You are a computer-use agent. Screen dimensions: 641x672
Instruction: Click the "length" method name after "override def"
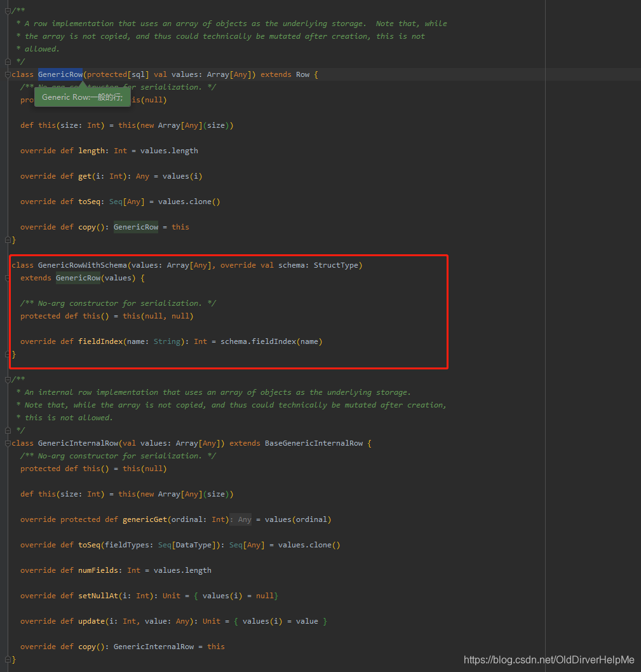point(91,151)
